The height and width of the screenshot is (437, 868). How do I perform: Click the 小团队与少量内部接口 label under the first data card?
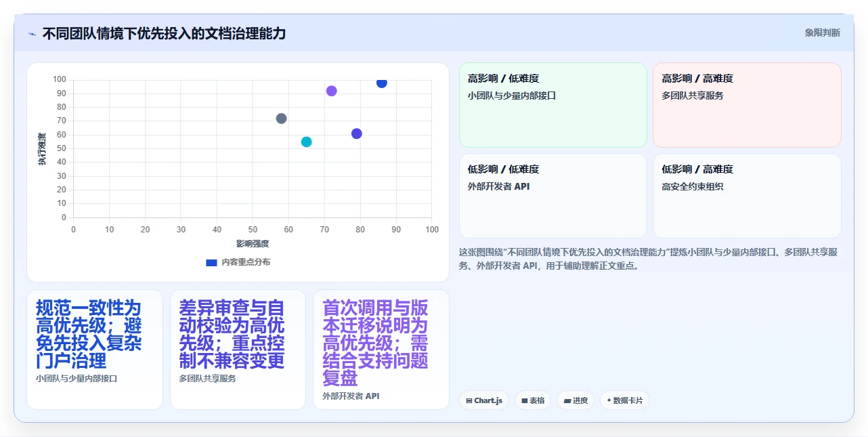tap(77, 379)
